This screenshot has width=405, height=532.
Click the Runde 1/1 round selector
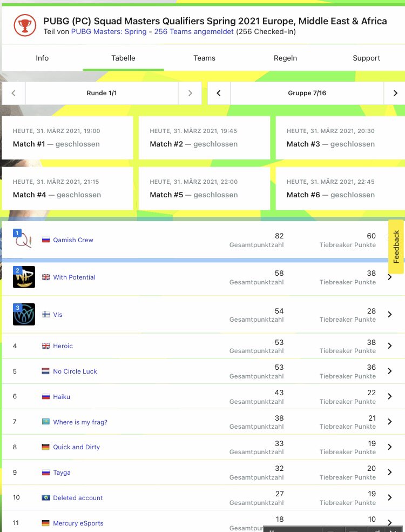pos(102,93)
